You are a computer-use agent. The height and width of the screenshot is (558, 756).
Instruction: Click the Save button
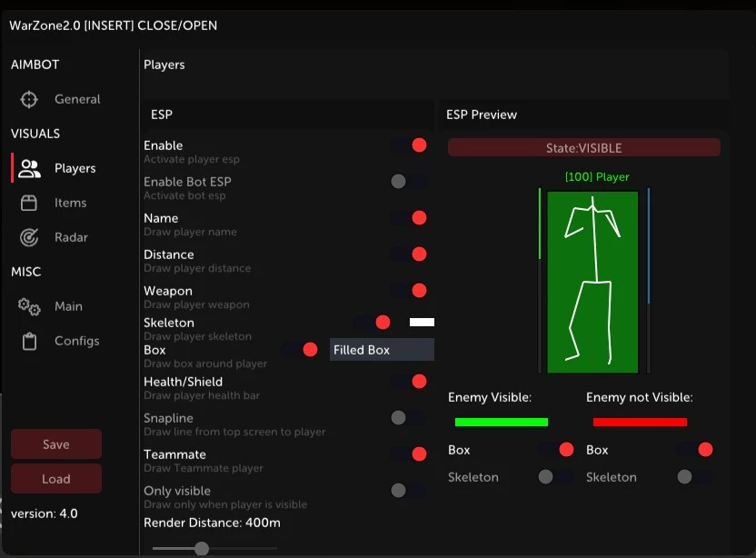point(56,444)
